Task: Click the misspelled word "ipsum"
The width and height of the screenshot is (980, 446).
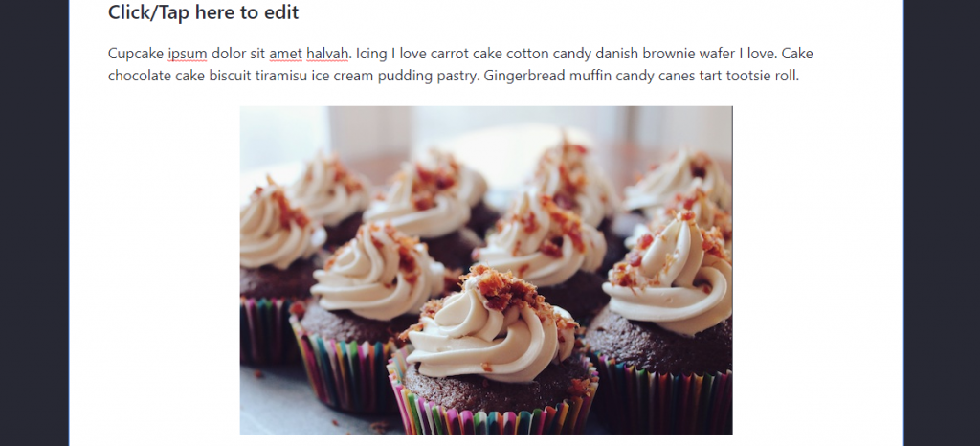Action: point(188,54)
